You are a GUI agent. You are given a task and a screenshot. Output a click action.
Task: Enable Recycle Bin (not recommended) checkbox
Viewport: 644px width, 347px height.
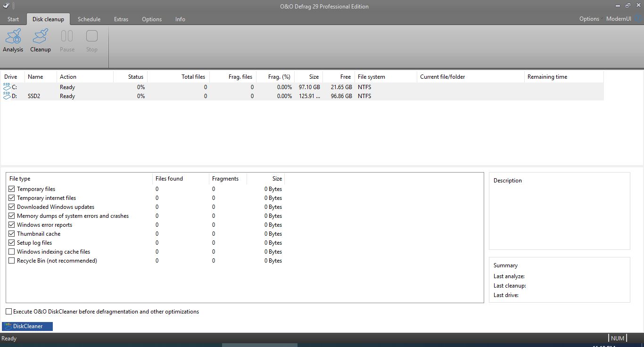(x=12, y=261)
